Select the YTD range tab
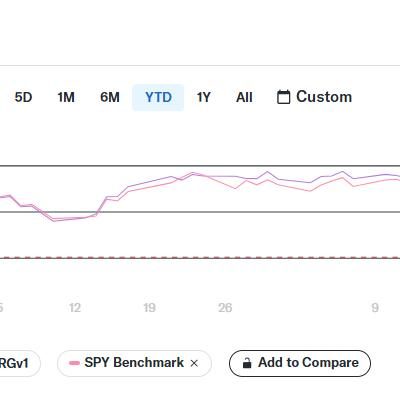The image size is (400, 398). [158, 97]
